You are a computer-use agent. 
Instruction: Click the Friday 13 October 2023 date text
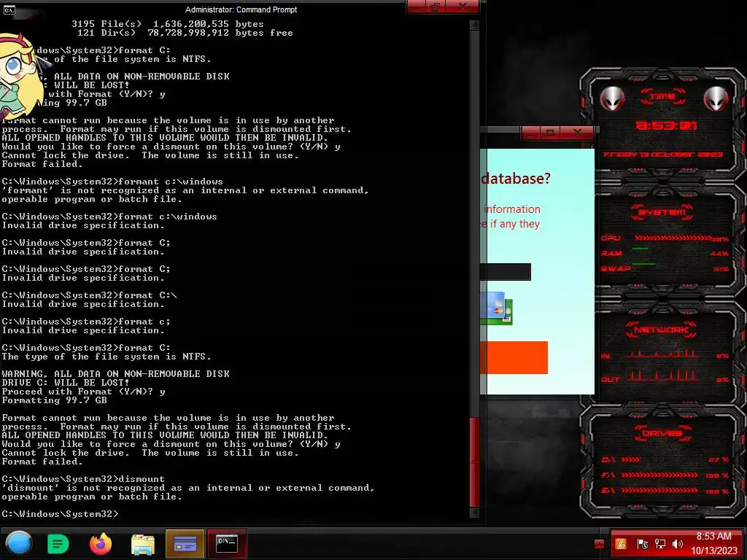pyautogui.click(x=663, y=155)
